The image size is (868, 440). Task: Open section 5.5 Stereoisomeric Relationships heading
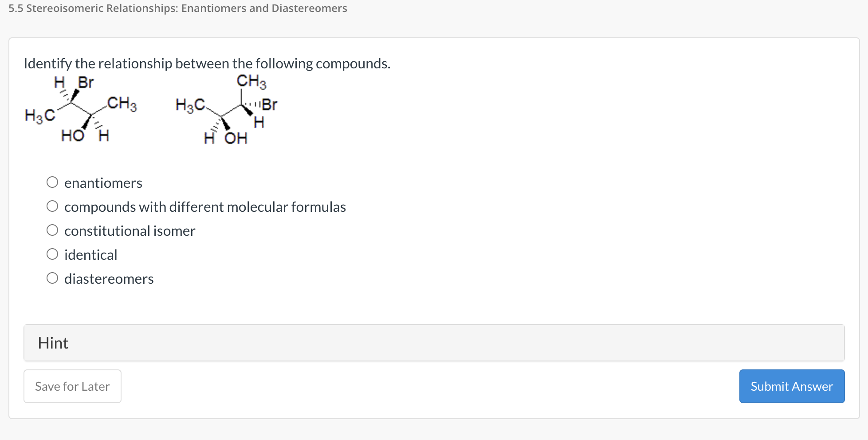coord(177,8)
